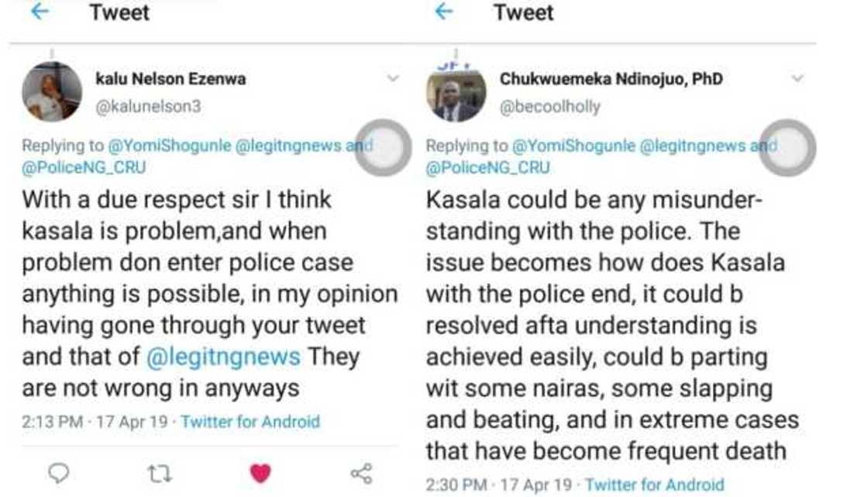
Task: Expand options chevron on kalu Nelson's tweet
Action: point(393,78)
